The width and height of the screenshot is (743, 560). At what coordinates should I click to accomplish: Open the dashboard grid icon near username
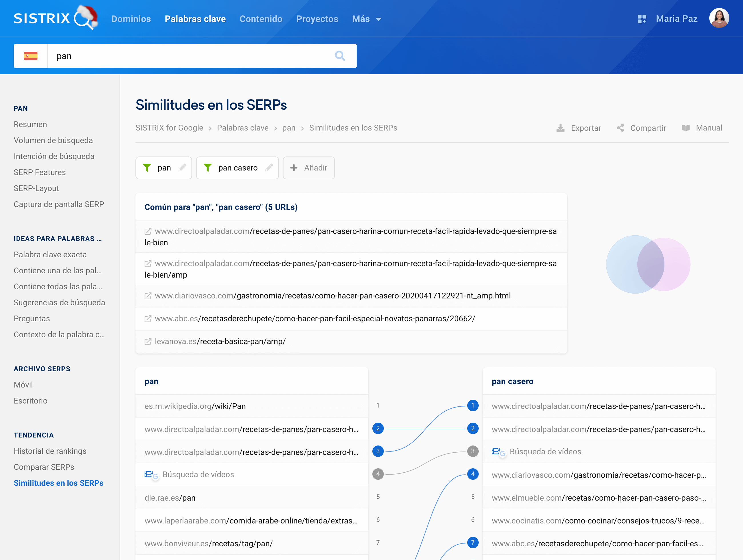pyautogui.click(x=642, y=19)
